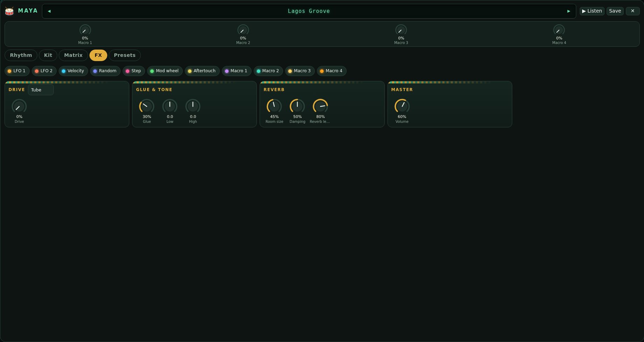Viewport: 644px width, 342px height.
Task: Click the MAYA drum logo icon
Action: pyautogui.click(x=9, y=11)
